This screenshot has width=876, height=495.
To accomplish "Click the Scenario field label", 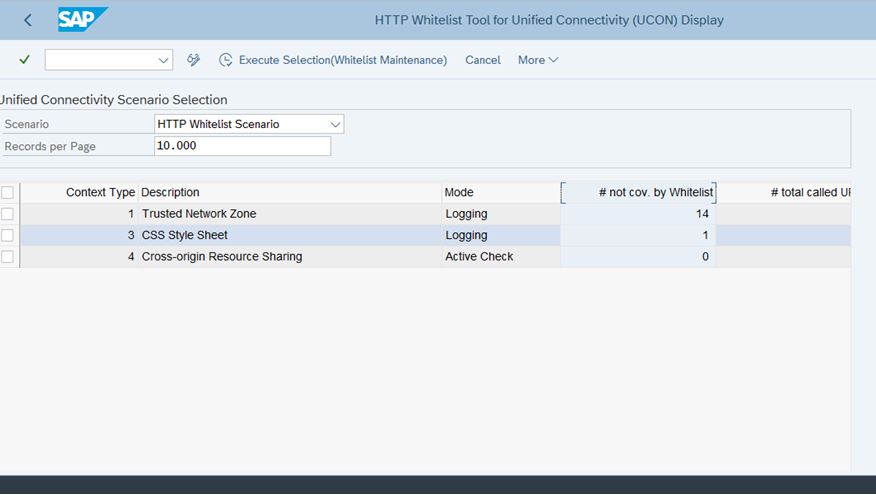I will click(26, 124).
